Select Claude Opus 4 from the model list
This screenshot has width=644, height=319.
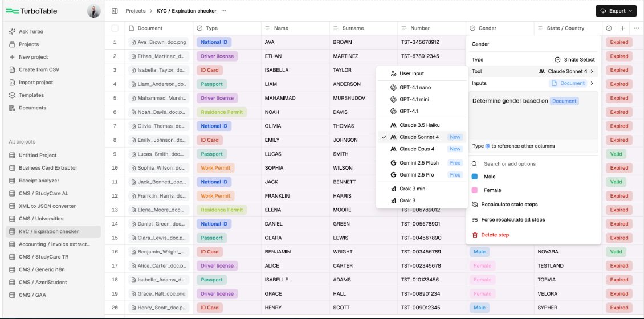point(417,149)
